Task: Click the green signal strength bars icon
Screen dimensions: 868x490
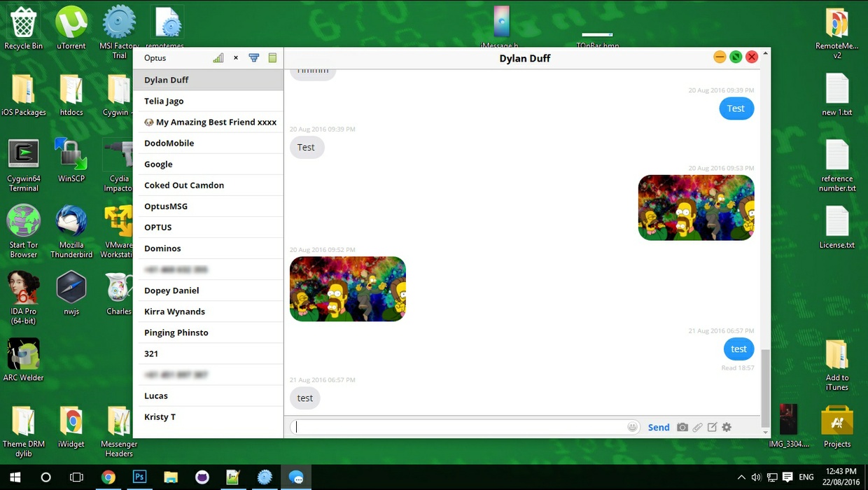Action: pos(218,58)
